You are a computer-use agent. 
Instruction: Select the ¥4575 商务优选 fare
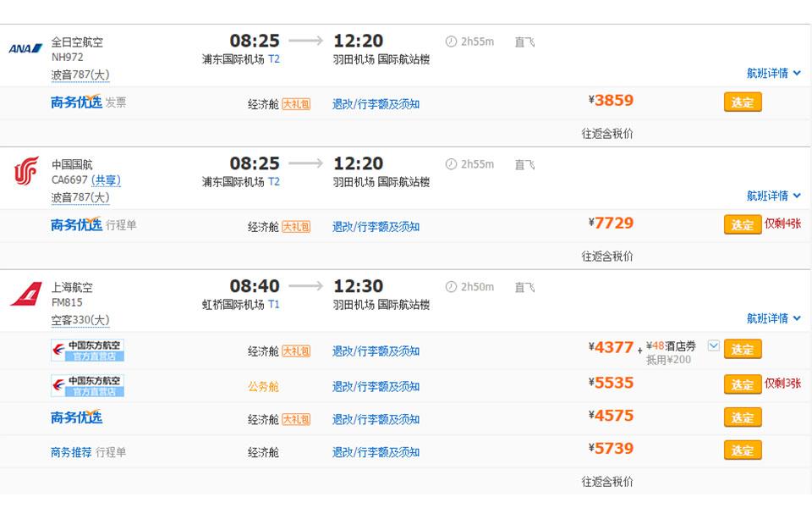(x=743, y=417)
